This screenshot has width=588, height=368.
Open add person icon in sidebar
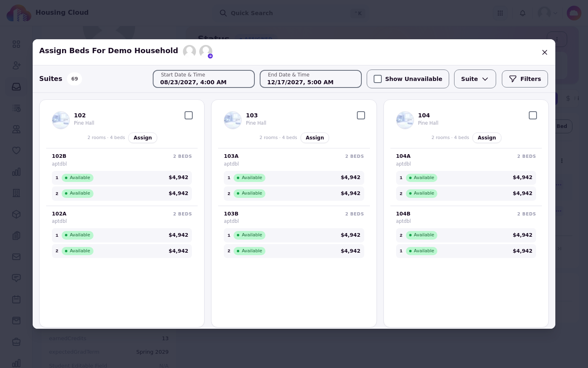pos(16,65)
